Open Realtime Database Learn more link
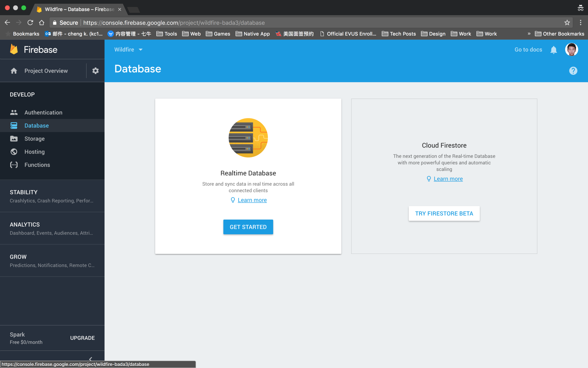The image size is (588, 368). pos(252,200)
